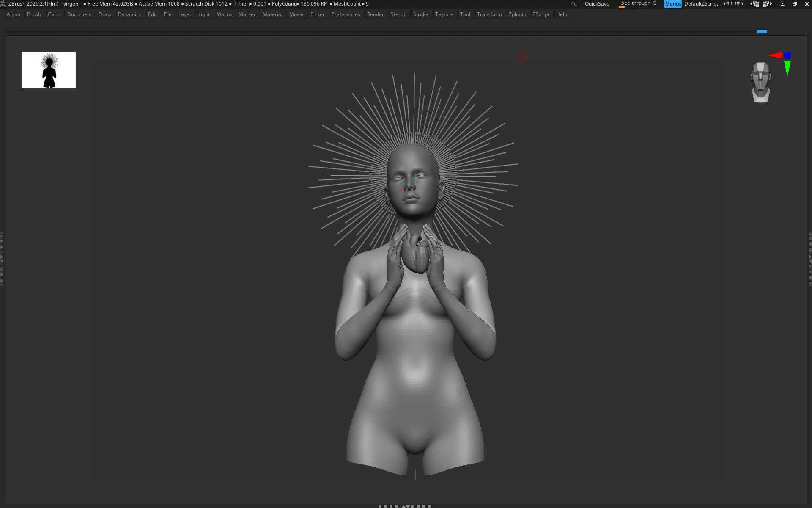Click the next UI colors icon
This screenshot has width=812, height=508.
click(739, 3)
